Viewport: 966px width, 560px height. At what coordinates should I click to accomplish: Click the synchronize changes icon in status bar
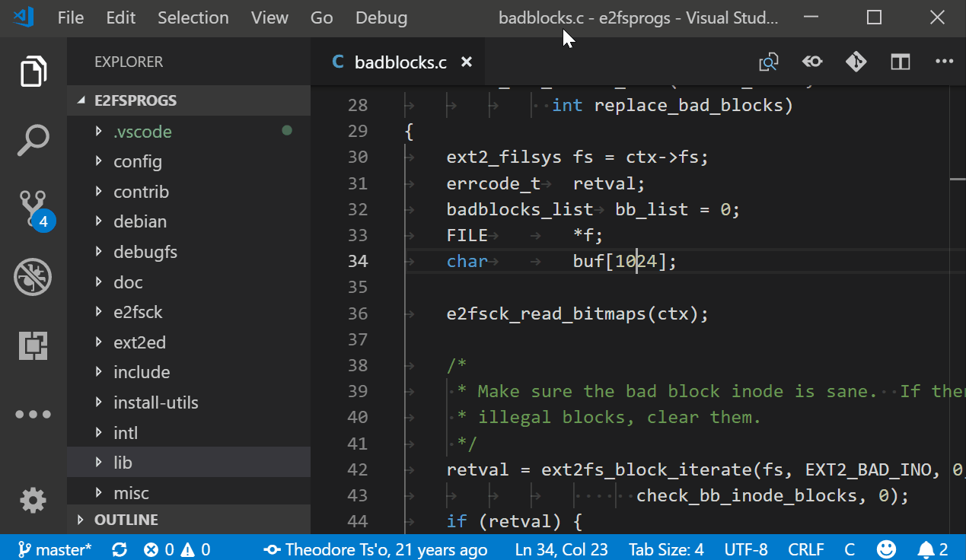(120, 549)
